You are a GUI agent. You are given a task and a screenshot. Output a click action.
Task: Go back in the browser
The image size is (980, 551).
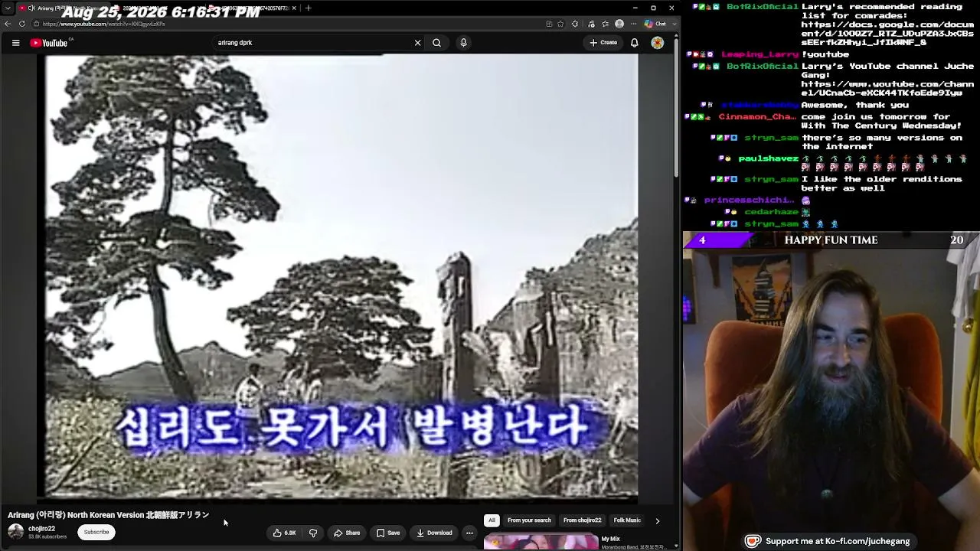pos(8,24)
